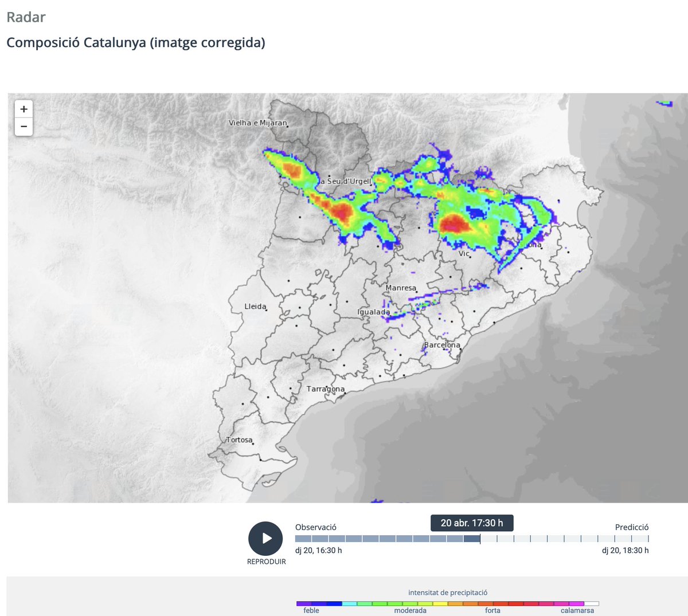This screenshot has height=616, width=688.
Task: Click the Observació timeline label
Action: pyautogui.click(x=316, y=527)
